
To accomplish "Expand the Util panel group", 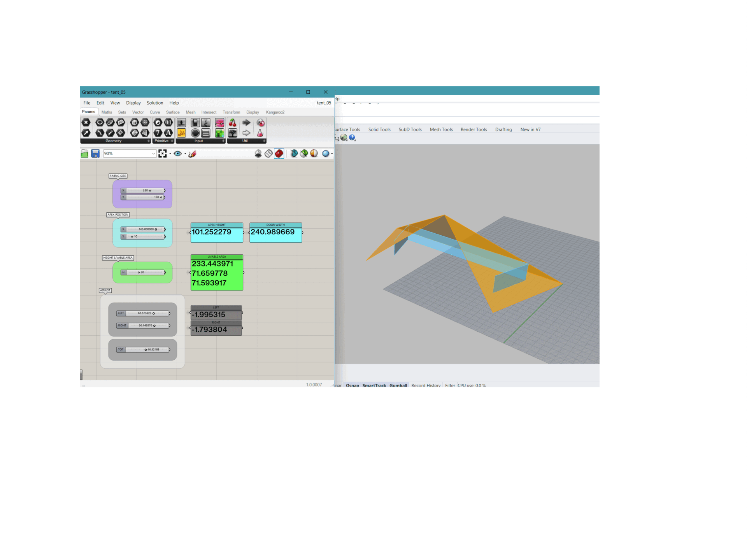I will point(264,141).
